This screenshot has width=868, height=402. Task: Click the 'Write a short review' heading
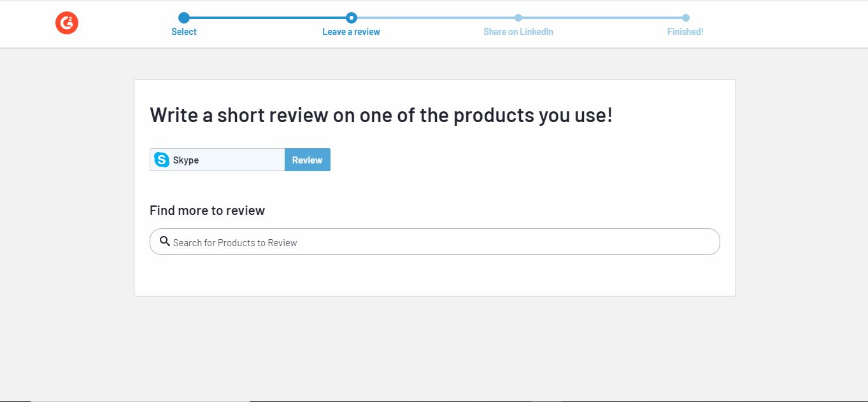(x=381, y=115)
